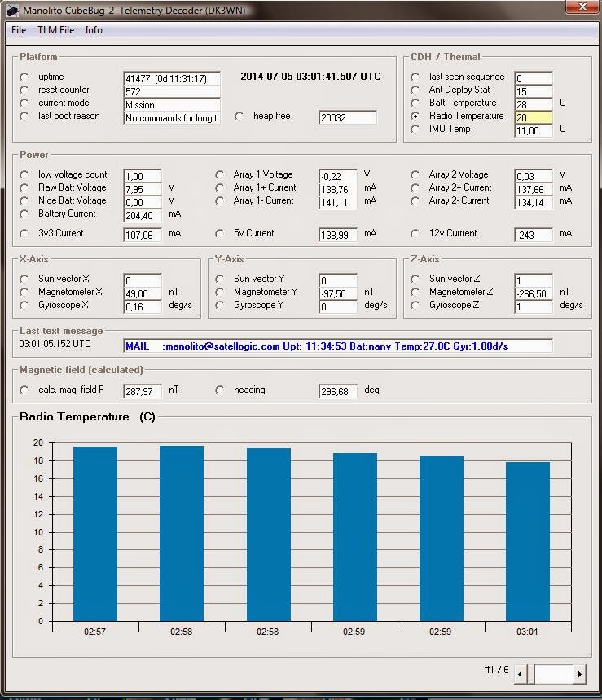The width and height of the screenshot is (602, 700).
Task: Select the current mode radio button
Action: [x=24, y=103]
